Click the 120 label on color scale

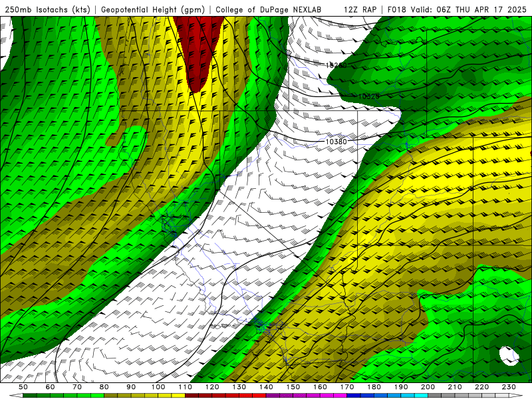(x=212, y=387)
